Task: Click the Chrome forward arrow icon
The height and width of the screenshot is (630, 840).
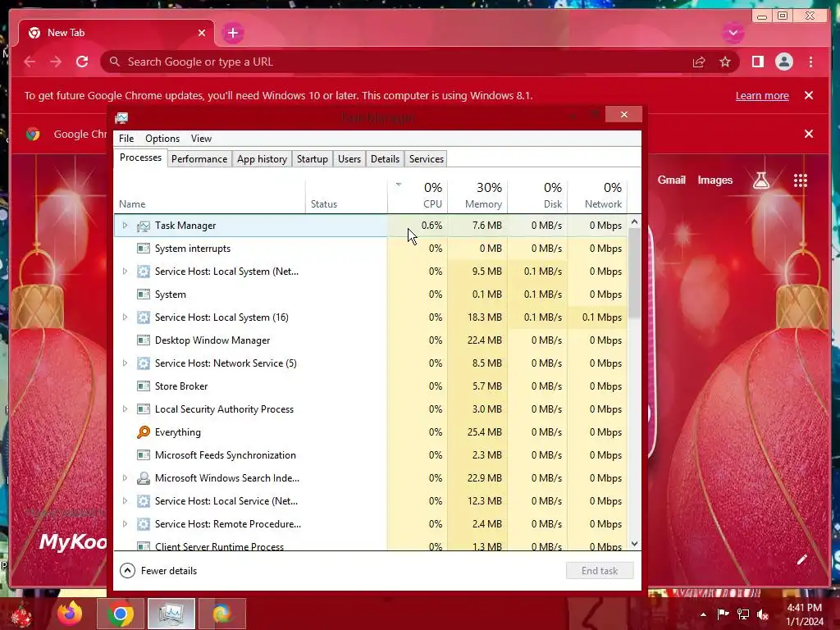Action: click(55, 62)
